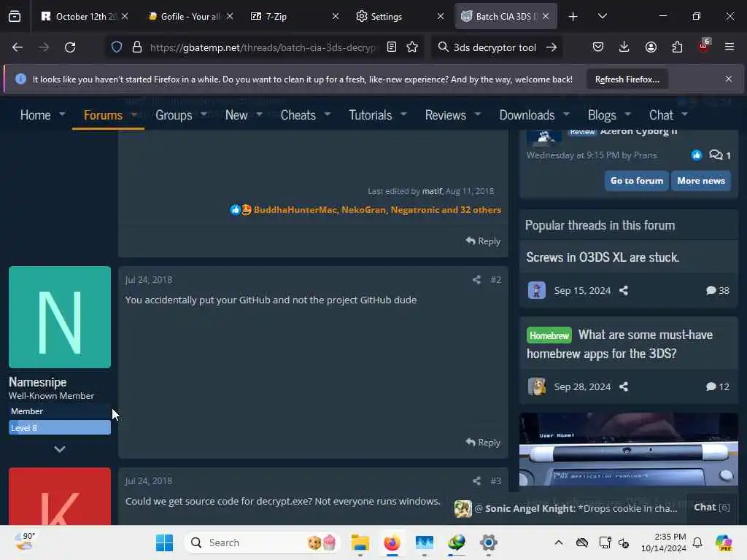Open the Chat [6] panel

point(711,507)
